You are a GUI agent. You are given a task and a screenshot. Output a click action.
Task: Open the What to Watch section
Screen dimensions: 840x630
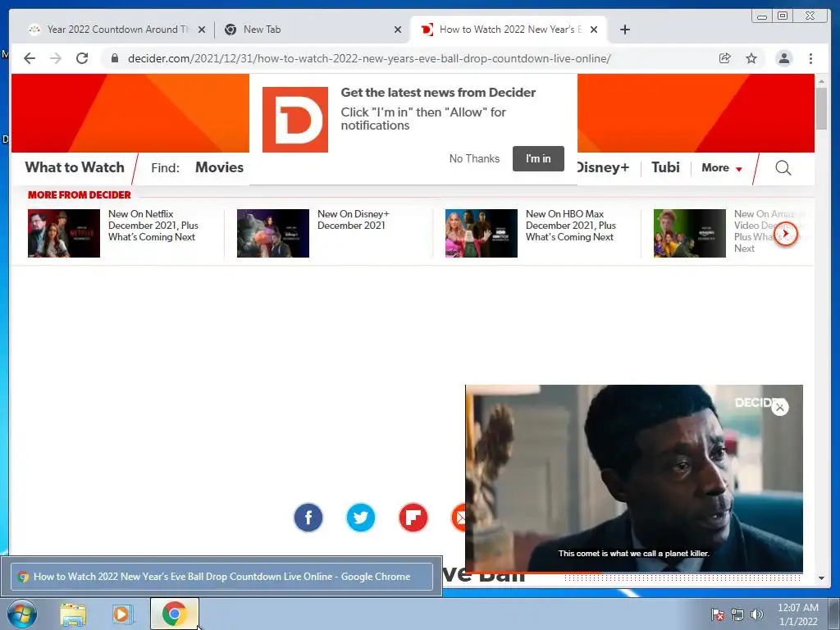[x=75, y=167]
